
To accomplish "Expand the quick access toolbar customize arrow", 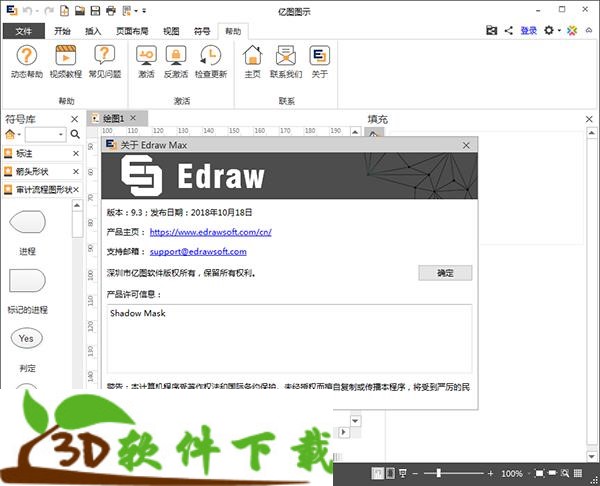I will 144,11.
